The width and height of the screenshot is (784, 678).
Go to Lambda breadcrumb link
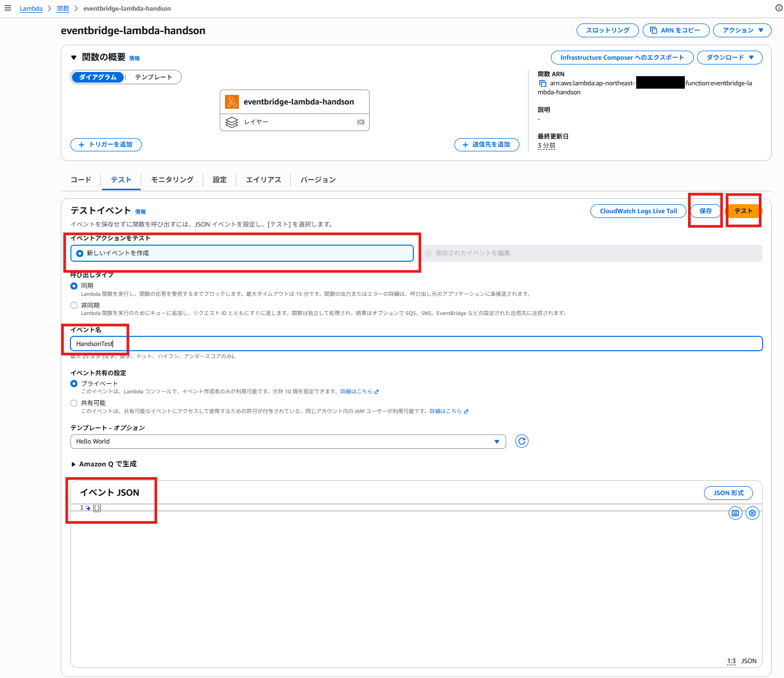[31, 9]
